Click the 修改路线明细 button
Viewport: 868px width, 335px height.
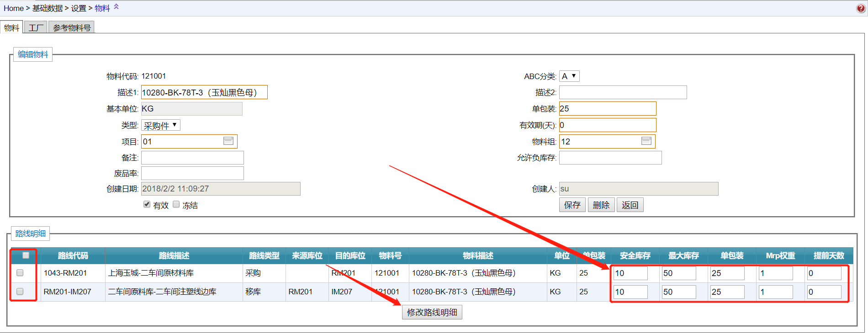432,312
